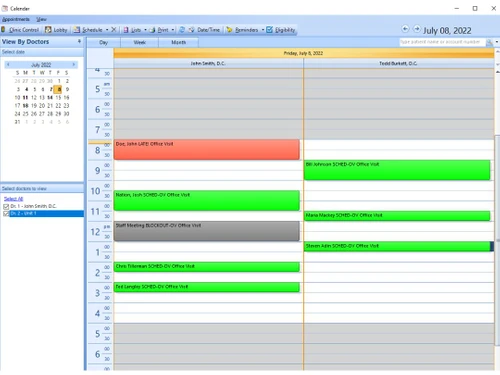The height and width of the screenshot is (375, 500).
Task: Click the delete X icon in toolbar
Action: 114,30
